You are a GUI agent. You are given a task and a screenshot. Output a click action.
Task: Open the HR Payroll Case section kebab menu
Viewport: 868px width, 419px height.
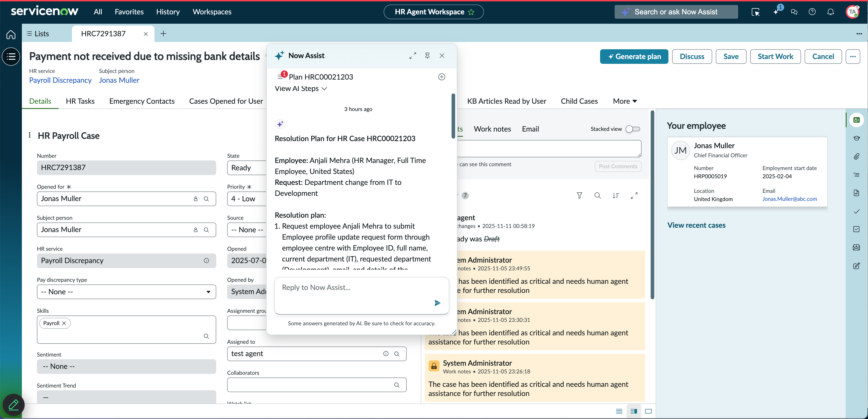(30, 135)
